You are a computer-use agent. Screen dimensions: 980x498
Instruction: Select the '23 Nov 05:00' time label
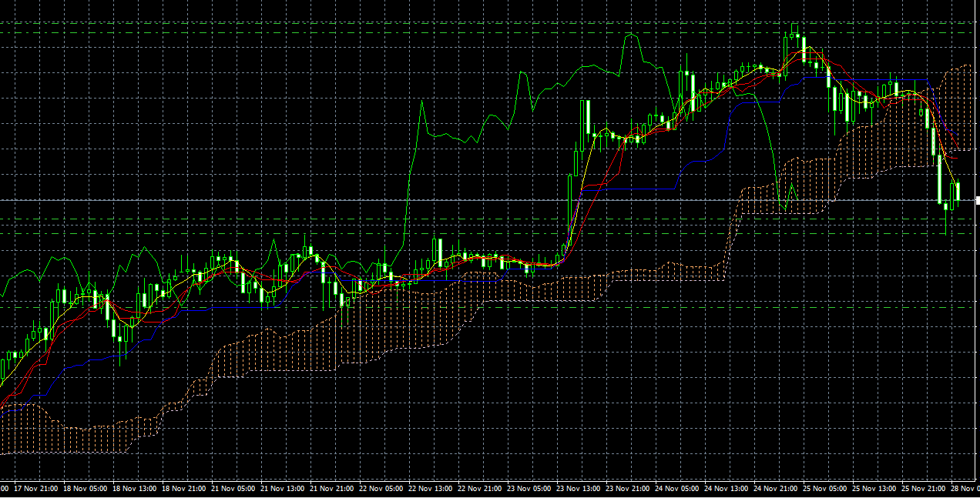(529, 488)
